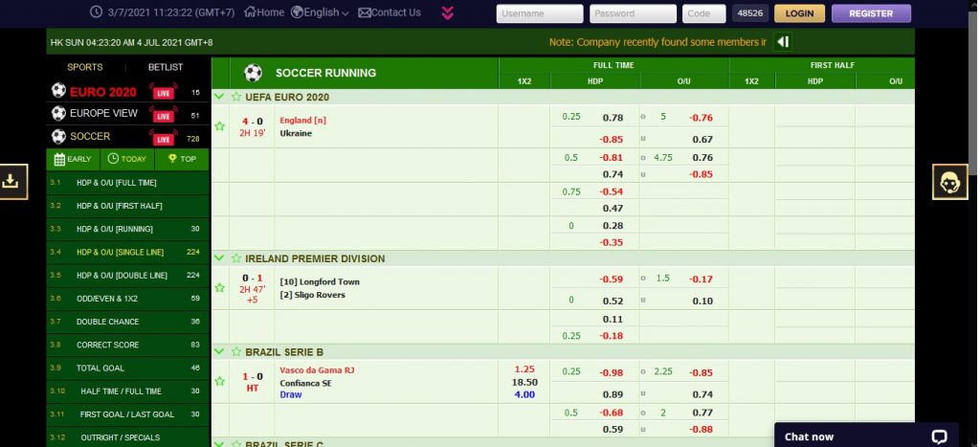Screen dimensions: 980x447
Task: Click the REGISTER button
Action: [x=871, y=13]
